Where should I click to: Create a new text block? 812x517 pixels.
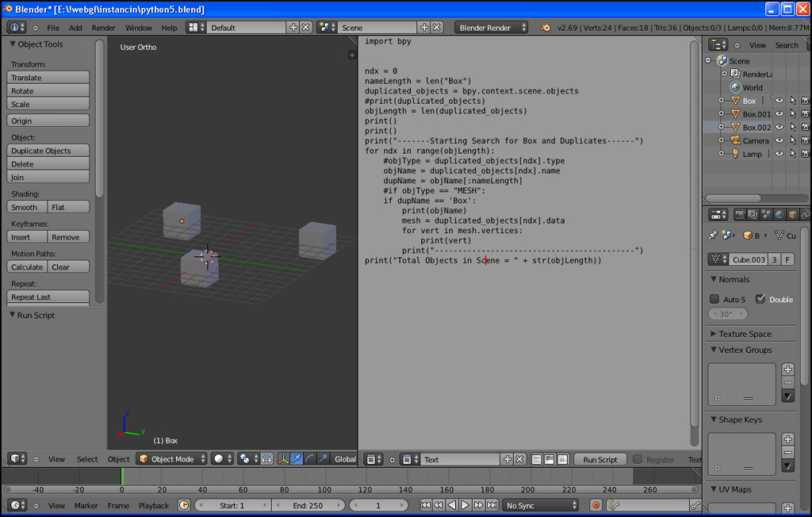(x=507, y=459)
